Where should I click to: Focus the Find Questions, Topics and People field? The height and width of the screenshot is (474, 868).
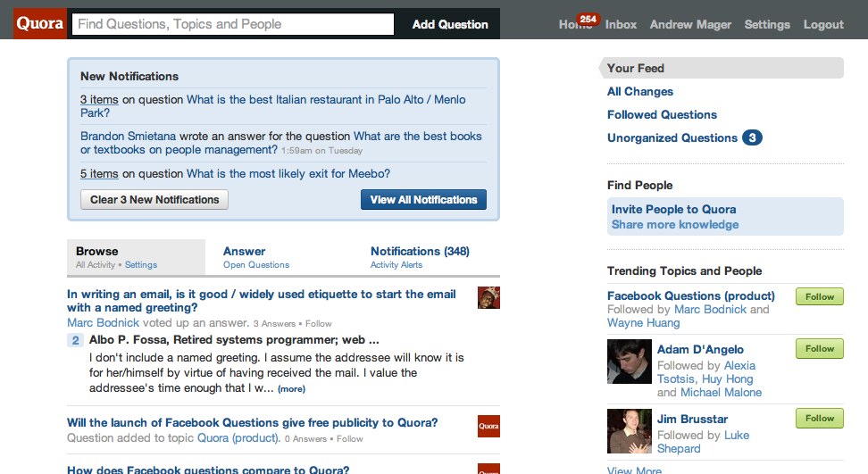pyautogui.click(x=233, y=24)
